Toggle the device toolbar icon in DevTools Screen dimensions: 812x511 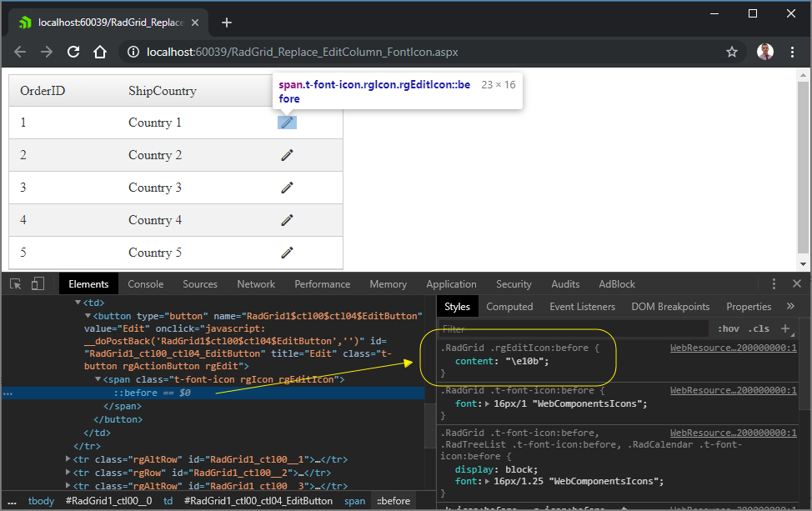tap(38, 284)
